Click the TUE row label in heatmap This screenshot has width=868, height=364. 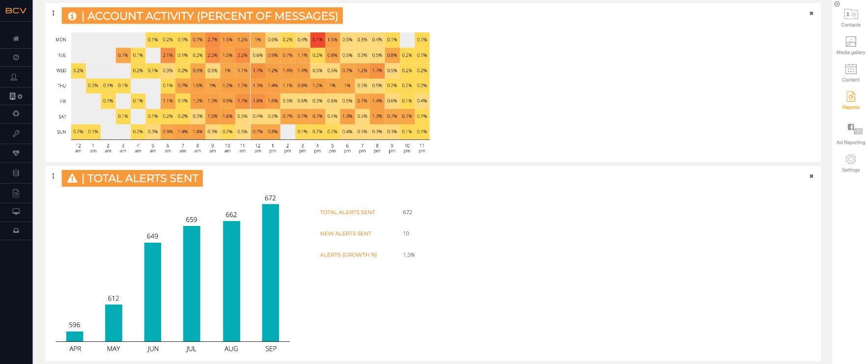tap(62, 56)
